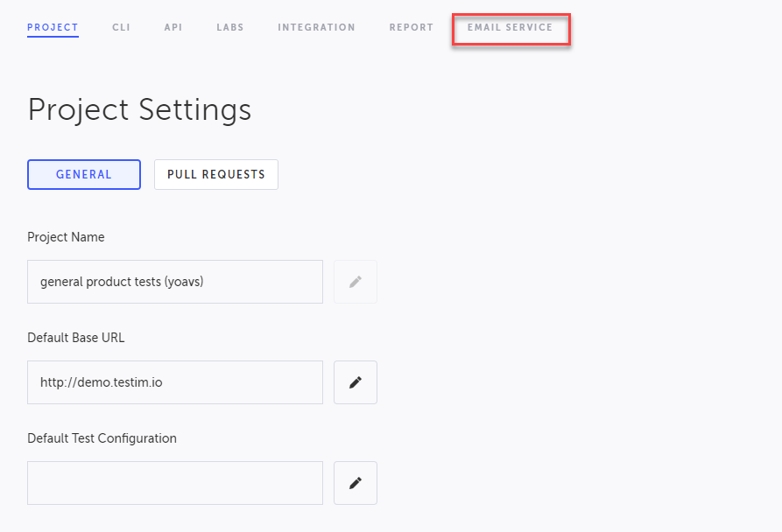Click the Project Settings heading
This screenshot has height=532, width=782.
[x=139, y=109]
